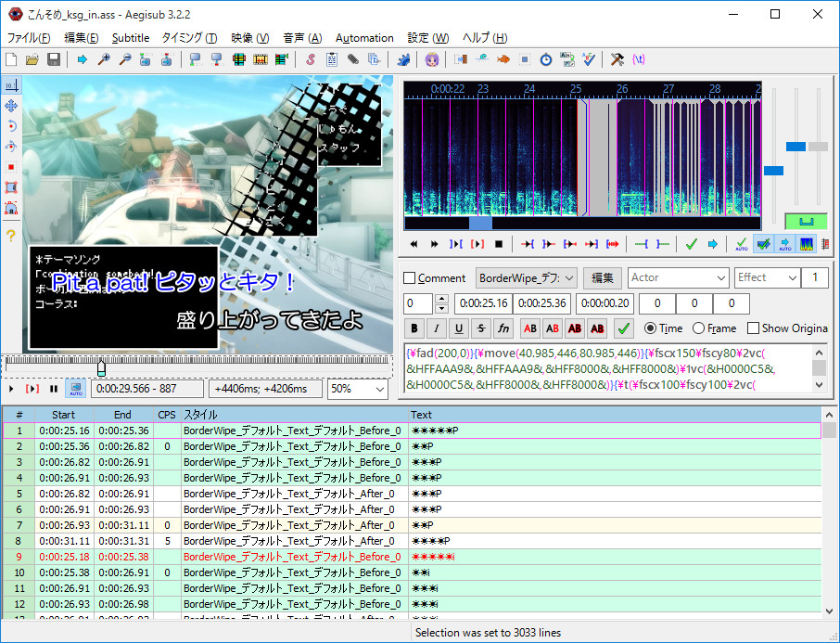This screenshot has height=643, width=840.
Task: Open Options with the hammer wrench icon
Action: coord(617,59)
